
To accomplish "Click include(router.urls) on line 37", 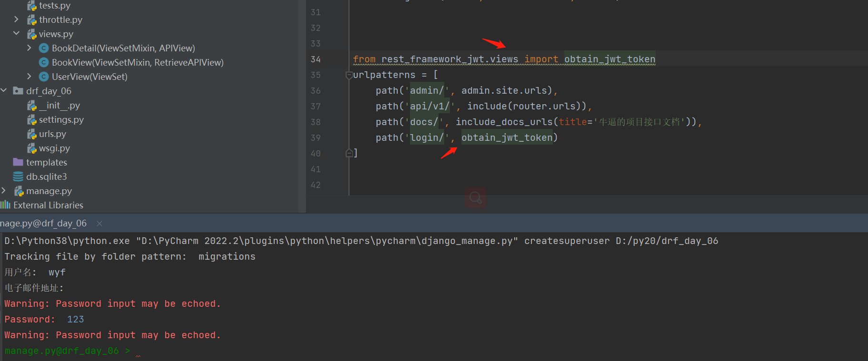I will pos(527,106).
